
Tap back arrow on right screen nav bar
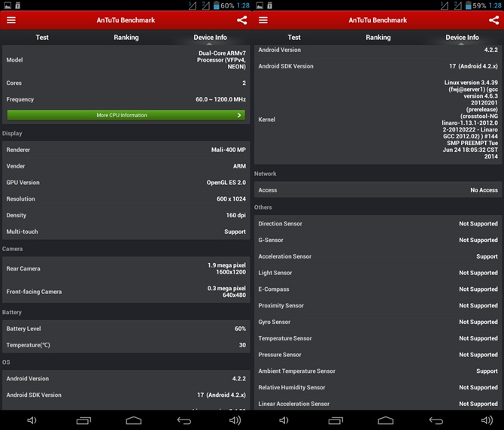pos(436,420)
